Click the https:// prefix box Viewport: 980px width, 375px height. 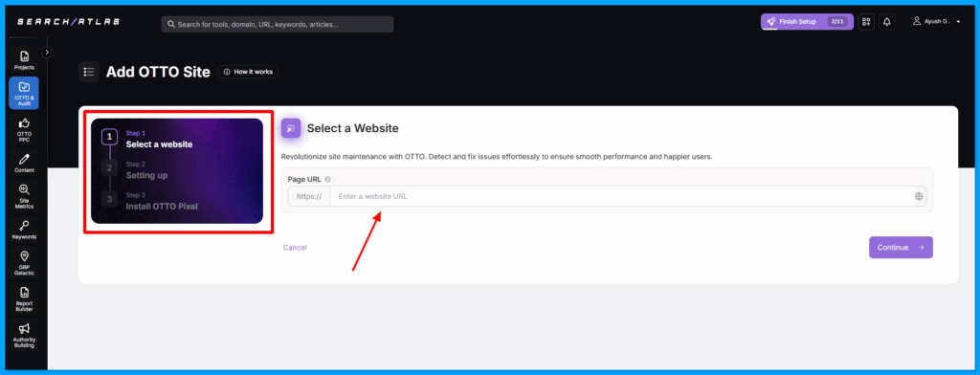[x=309, y=196]
